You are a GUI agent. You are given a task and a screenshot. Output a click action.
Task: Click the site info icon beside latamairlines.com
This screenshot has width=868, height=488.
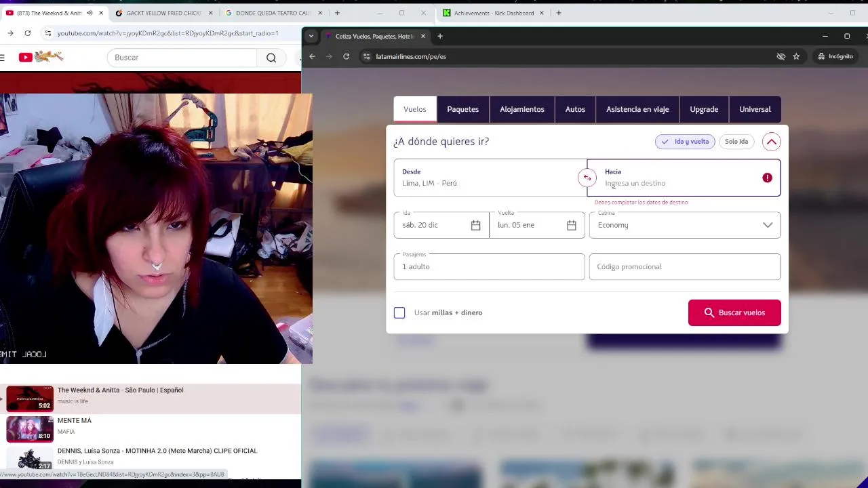click(366, 56)
